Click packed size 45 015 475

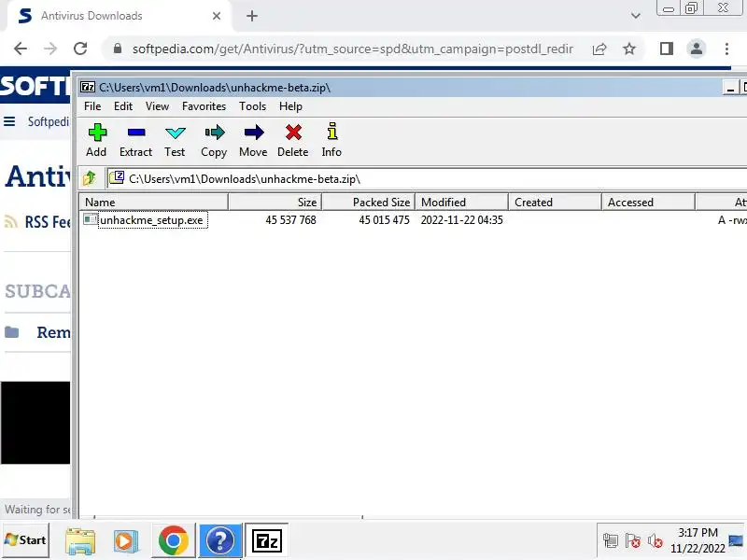coord(384,219)
